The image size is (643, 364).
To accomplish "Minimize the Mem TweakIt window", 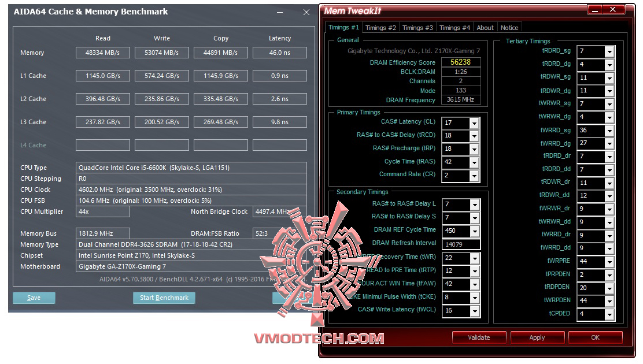I will [594, 10].
